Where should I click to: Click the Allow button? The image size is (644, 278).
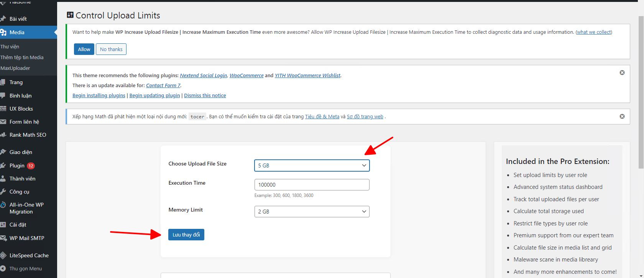pos(84,49)
